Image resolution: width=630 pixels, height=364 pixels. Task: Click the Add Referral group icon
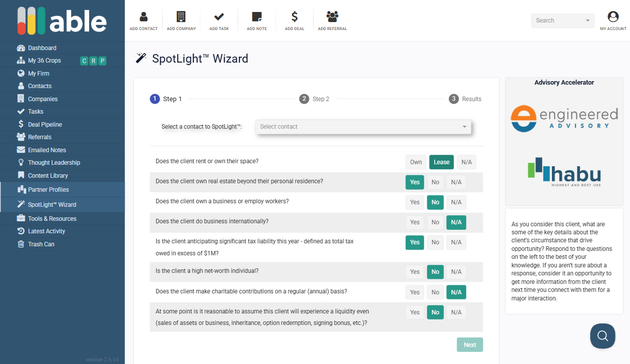point(332,17)
